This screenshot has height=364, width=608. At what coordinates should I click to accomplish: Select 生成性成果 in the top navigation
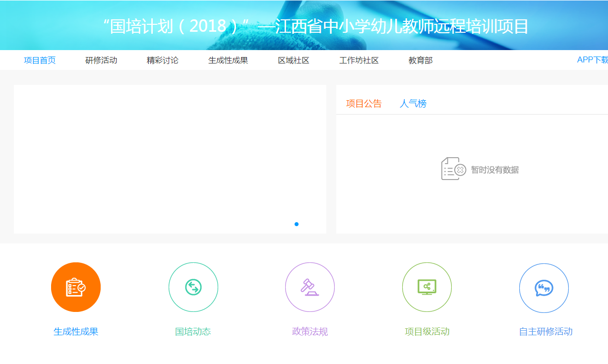(228, 61)
